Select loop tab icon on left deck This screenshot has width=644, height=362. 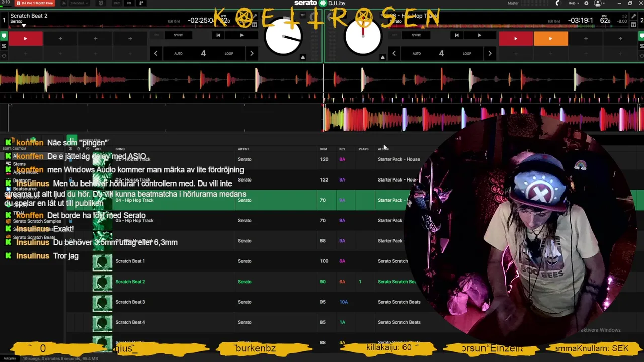point(4,55)
